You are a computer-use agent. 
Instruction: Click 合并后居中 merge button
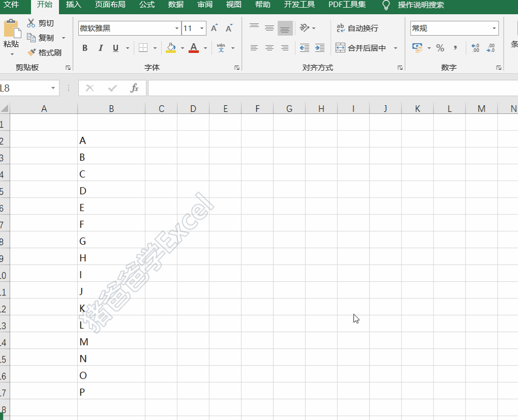pyautogui.click(x=361, y=48)
